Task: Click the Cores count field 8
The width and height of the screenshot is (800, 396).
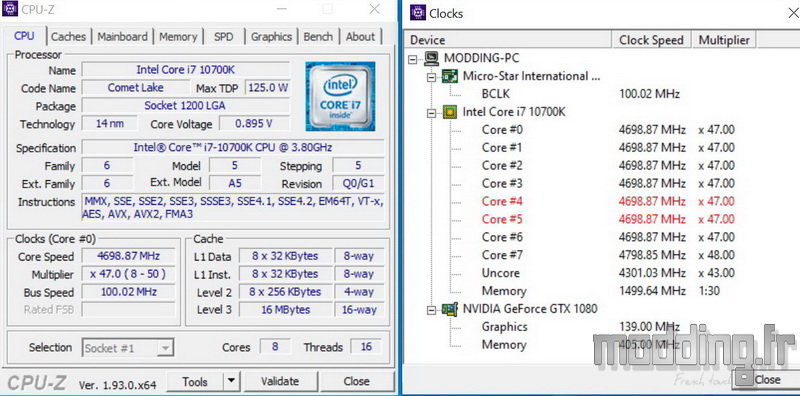Action: click(275, 346)
